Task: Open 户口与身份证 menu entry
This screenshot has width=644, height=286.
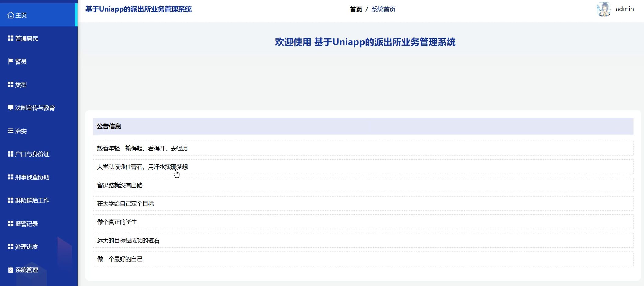Action: [39, 154]
